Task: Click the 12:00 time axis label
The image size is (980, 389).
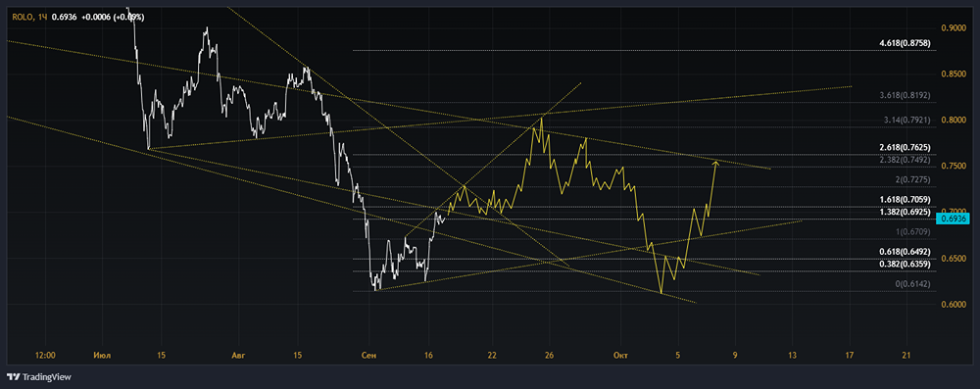Action: (46, 356)
